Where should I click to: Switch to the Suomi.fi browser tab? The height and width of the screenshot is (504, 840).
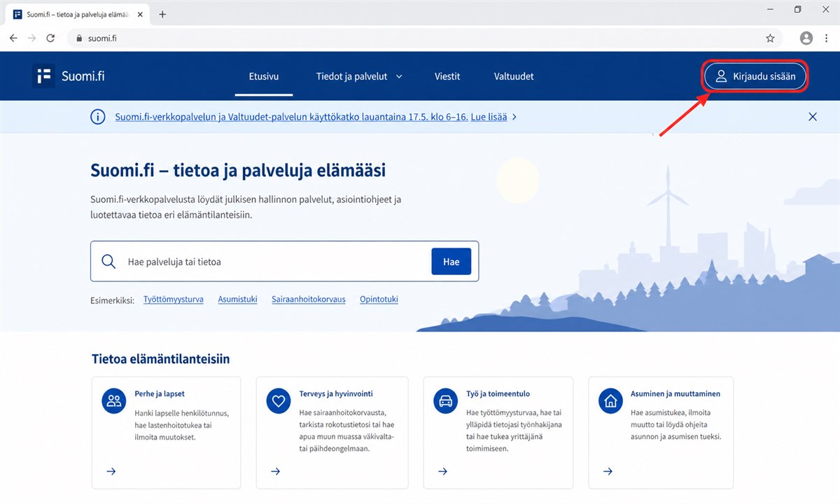click(78, 14)
